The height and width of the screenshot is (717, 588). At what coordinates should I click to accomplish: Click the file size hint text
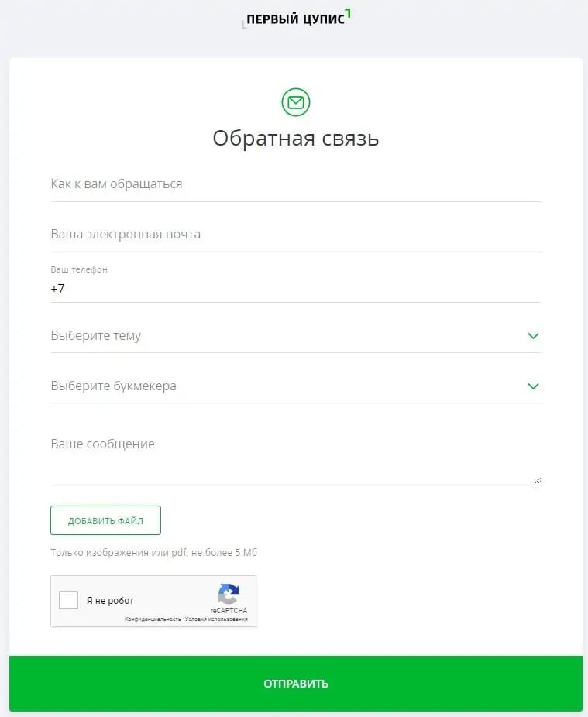153,552
